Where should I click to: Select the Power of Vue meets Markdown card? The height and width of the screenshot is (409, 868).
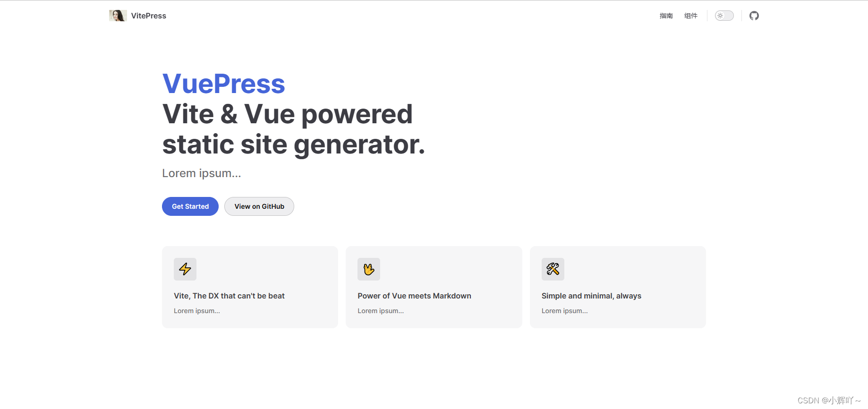pyautogui.click(x=434, y=287)
